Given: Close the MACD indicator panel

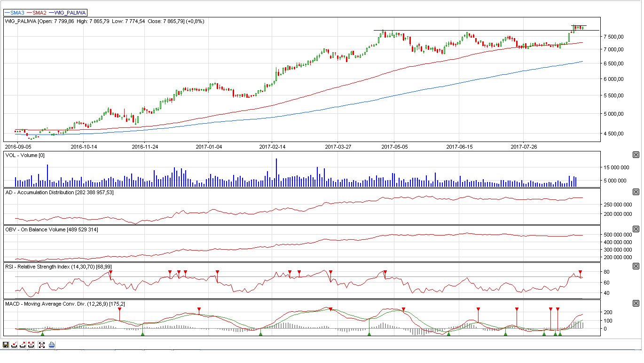Looking at the screenshot, I should tap(636, 303).
